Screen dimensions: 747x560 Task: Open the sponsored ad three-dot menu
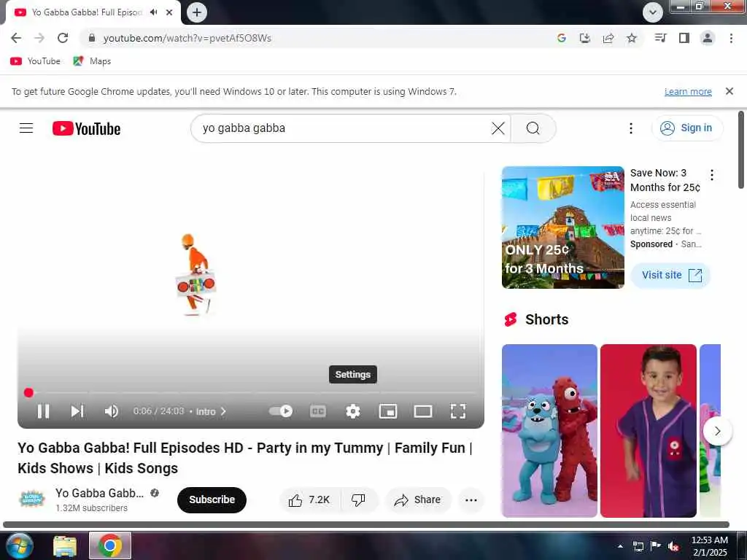[x=712, y=175]
